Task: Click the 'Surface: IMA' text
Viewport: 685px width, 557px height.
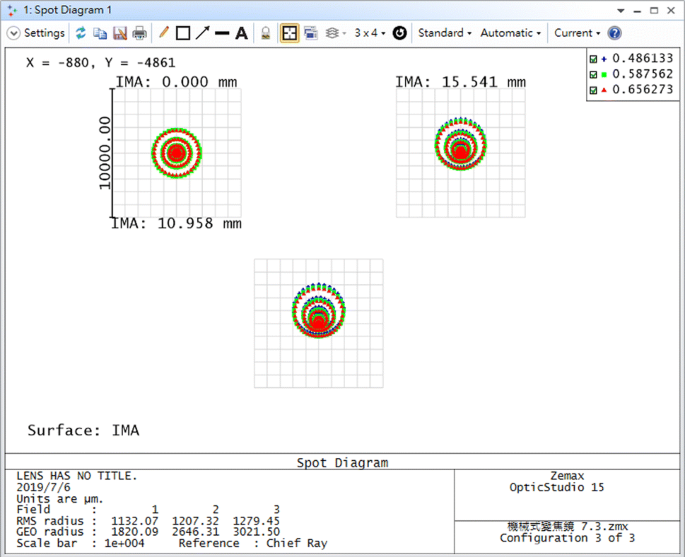Action: point(83,430)
